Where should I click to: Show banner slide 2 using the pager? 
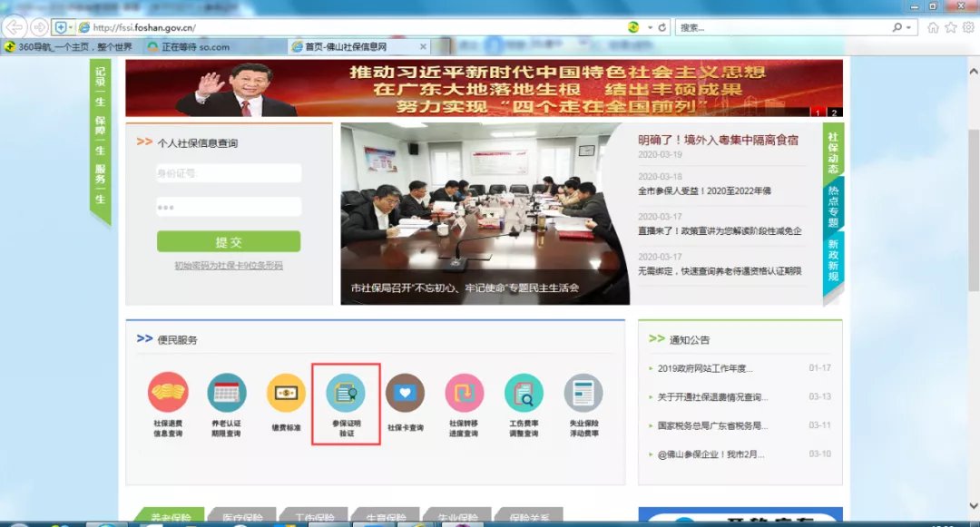tap(834, 112)
